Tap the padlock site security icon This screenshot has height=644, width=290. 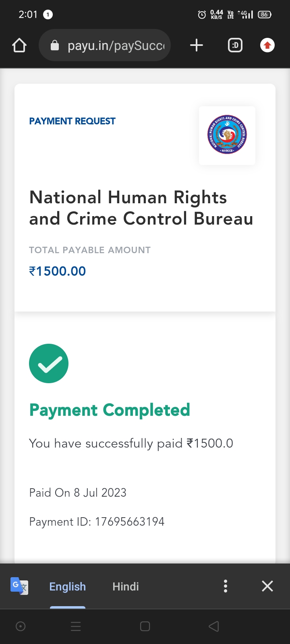(x=55, y=45)
